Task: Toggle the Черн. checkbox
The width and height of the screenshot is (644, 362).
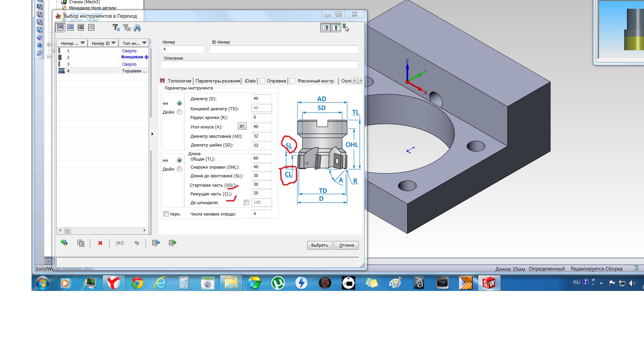Action: tap(166, 214)
